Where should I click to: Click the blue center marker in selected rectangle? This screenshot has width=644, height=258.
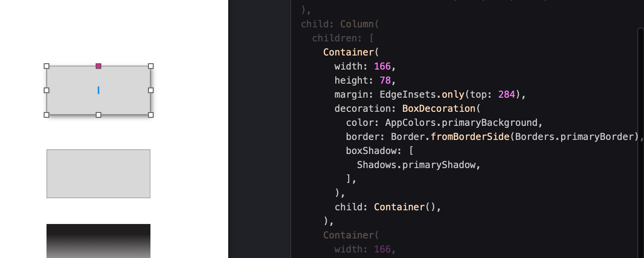pyautogui.click(x=98, y=90)
